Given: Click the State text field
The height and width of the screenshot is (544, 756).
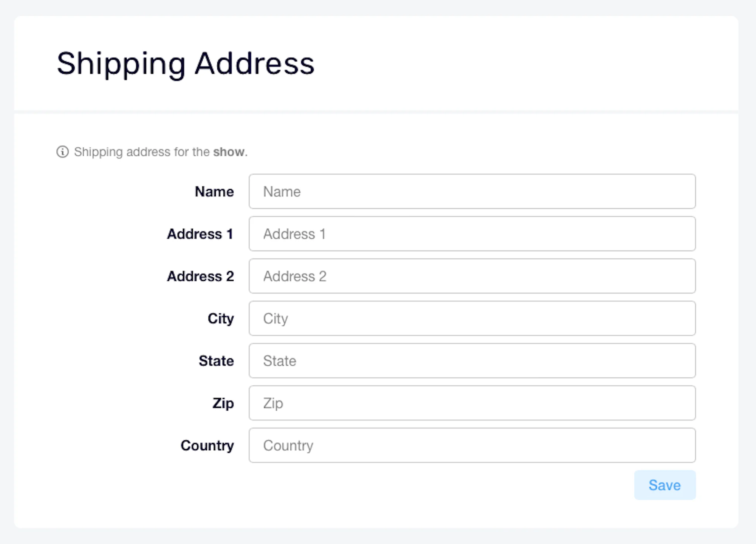Looking at the screenshot, I should point(472,361).
